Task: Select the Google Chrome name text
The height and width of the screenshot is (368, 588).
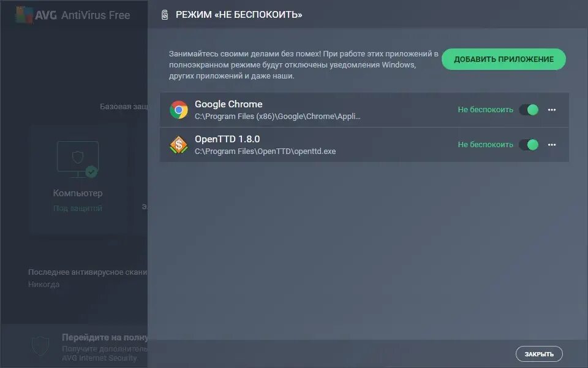Action: click(x=228, y=104)
